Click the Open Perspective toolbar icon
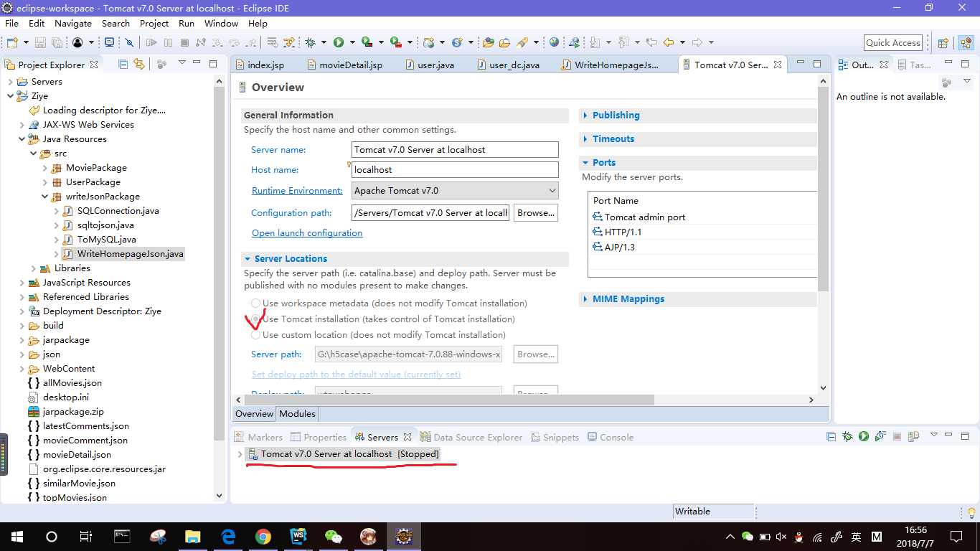The image size is (980, 551). [943, 42]
